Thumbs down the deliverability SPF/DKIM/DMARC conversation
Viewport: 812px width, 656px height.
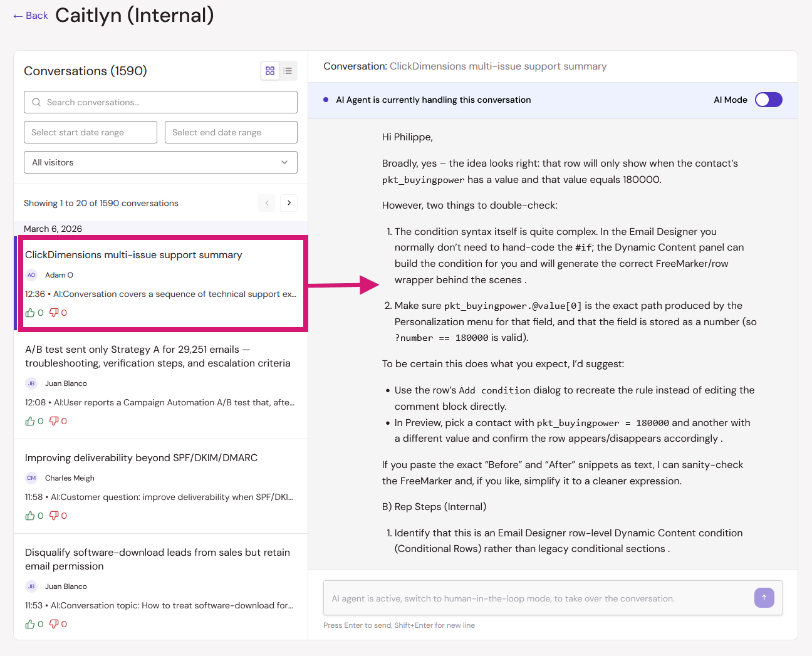[54, 516]
